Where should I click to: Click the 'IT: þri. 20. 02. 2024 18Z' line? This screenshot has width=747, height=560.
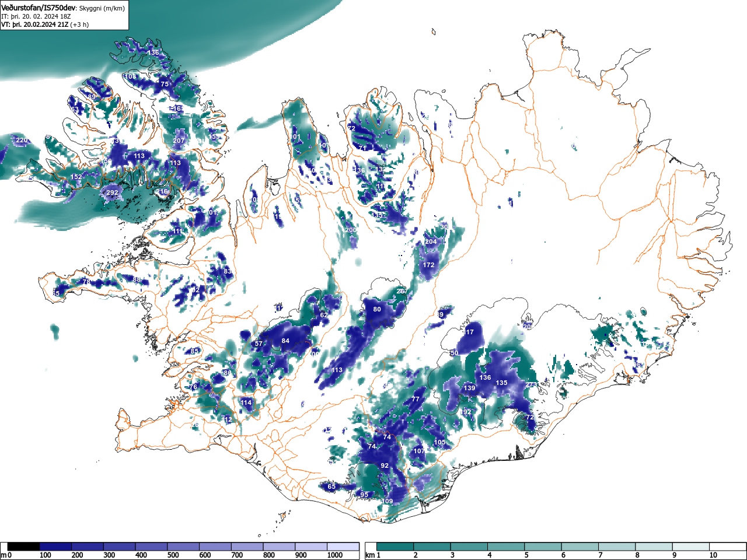point(36,16)
